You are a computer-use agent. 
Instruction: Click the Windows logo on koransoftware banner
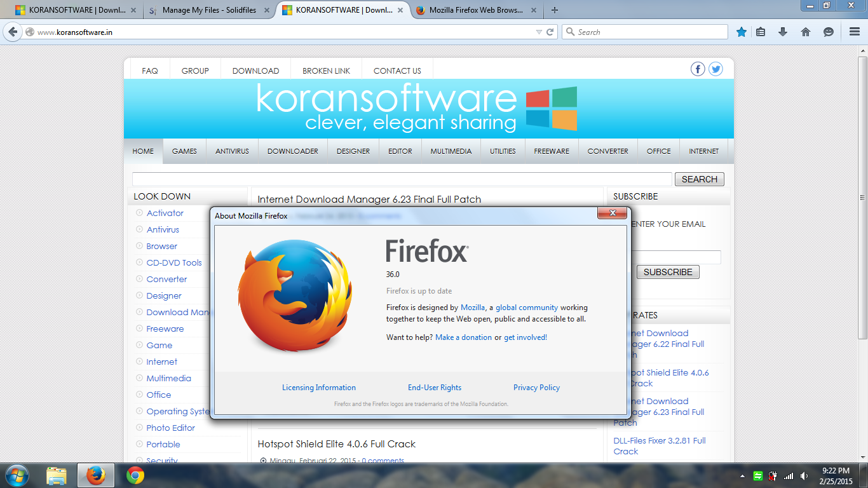click(552, 109)
